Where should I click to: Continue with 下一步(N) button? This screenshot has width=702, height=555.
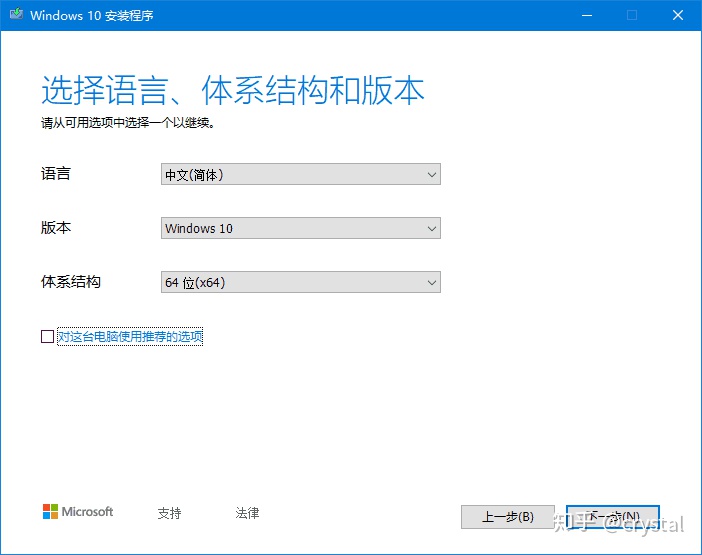click(x=613, y=517)
